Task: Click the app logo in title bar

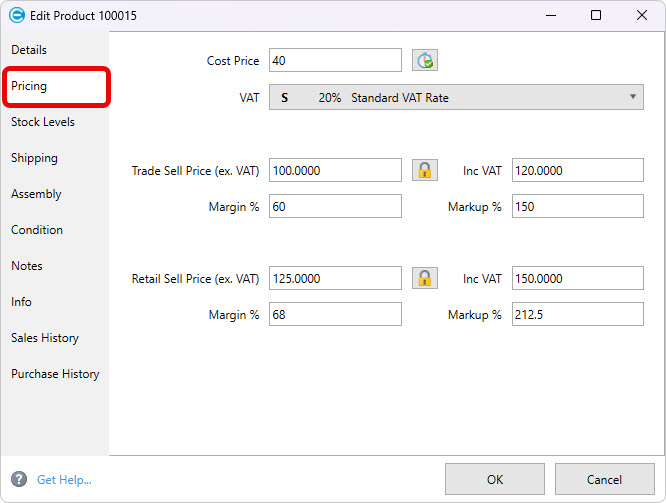Action: pos(16,15)
